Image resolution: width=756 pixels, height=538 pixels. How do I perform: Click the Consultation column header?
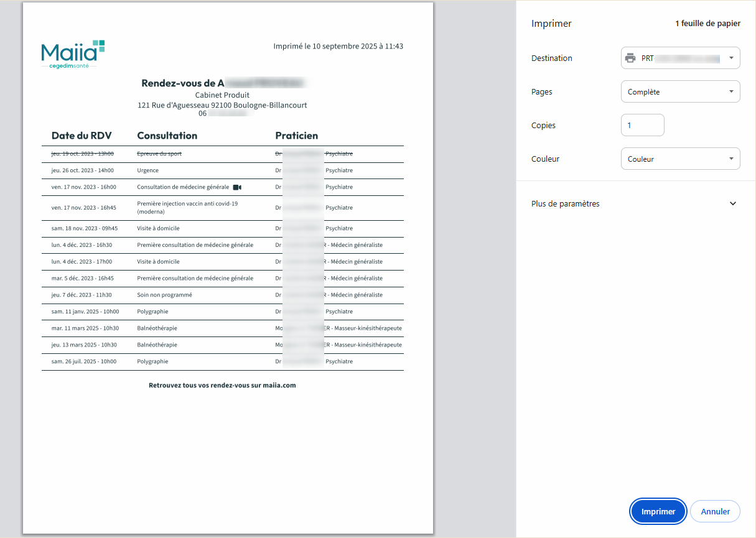(x=167, y=136)
